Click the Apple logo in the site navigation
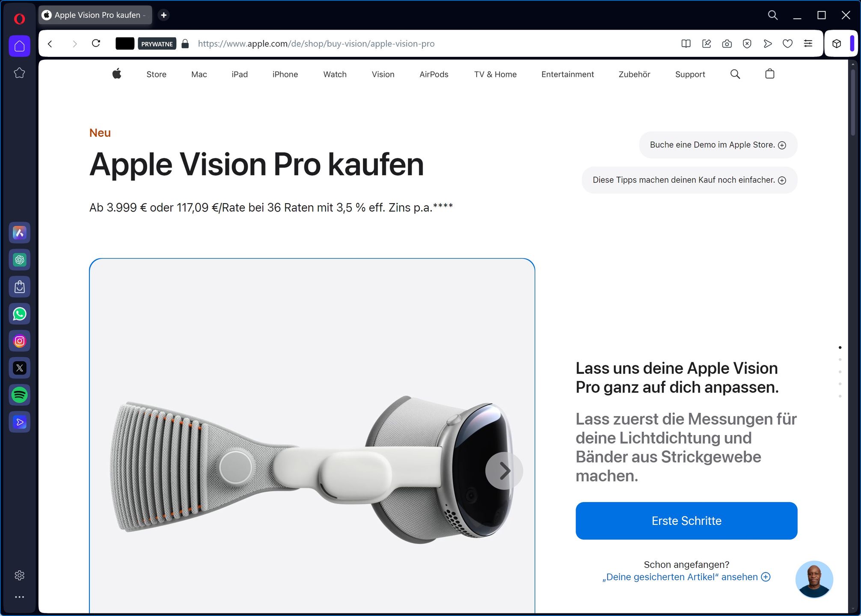The image size is (861, 616). (117, 74)
